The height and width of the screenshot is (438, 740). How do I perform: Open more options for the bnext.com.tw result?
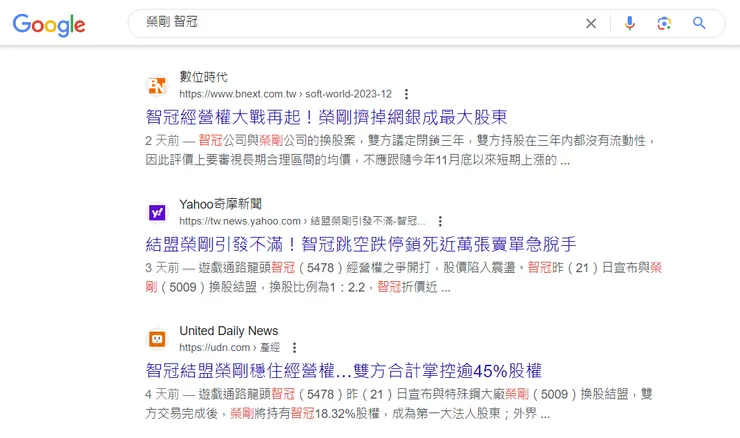pos(406,94)
